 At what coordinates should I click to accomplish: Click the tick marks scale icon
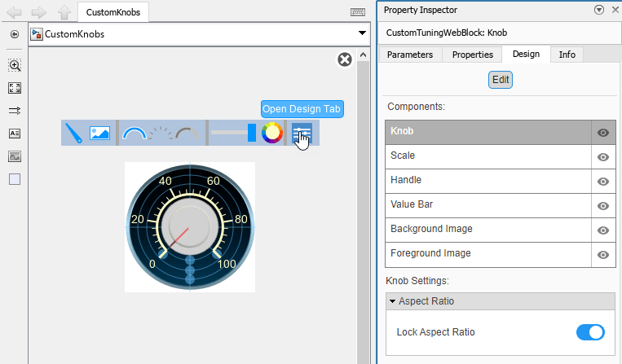(161, 133)
